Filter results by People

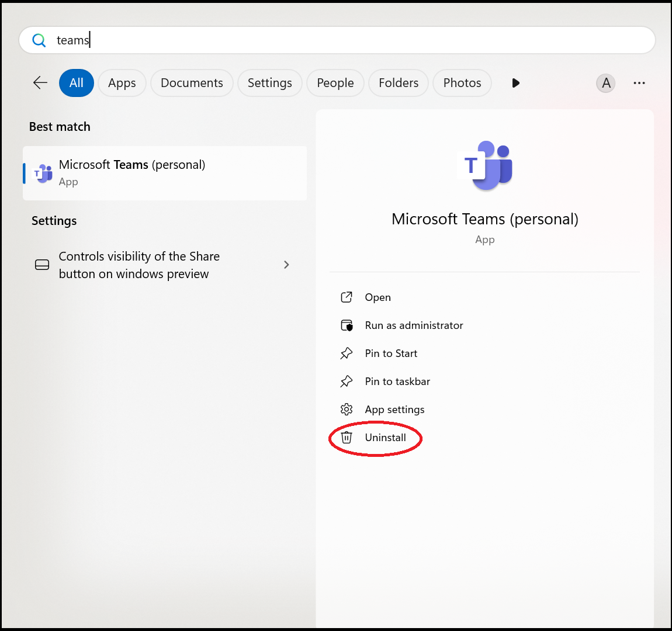335,83
